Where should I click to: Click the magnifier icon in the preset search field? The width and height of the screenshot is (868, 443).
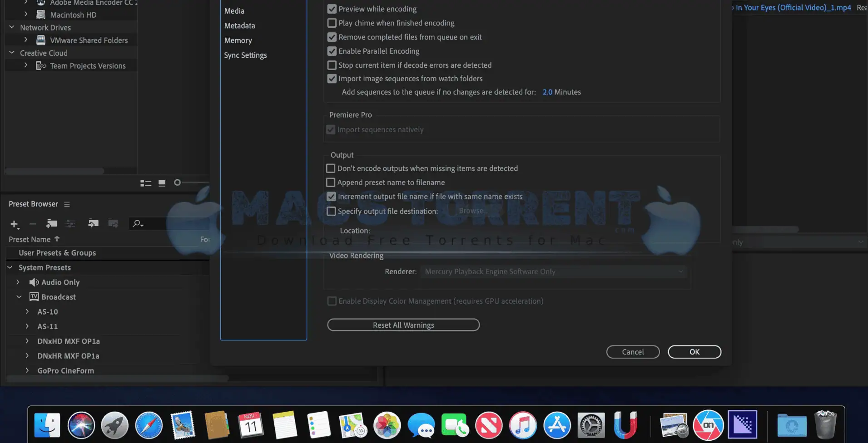click(x=138, y=223)
